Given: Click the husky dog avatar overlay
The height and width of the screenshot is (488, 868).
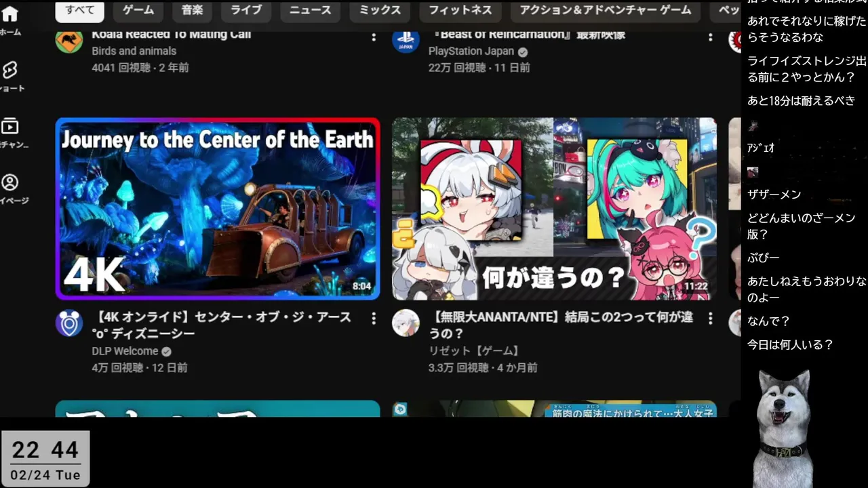Looking at the screenshot, I should (783, 428).
